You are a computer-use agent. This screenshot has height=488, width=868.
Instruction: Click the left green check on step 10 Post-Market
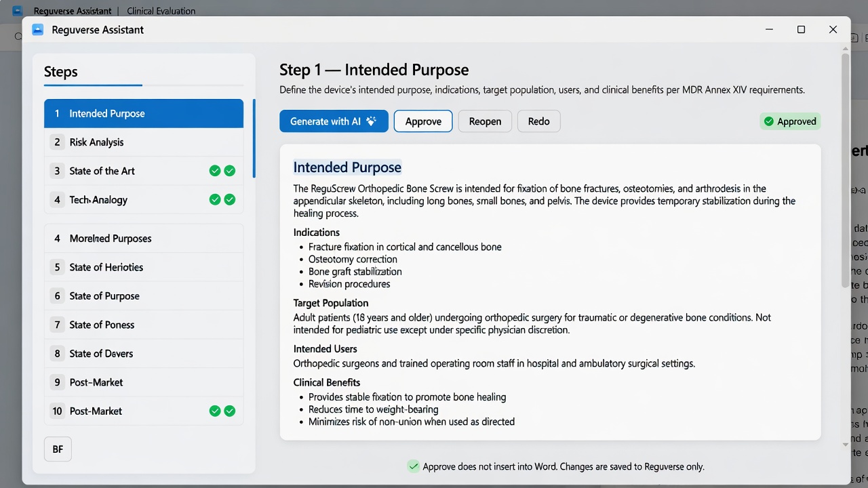(215, 411)
